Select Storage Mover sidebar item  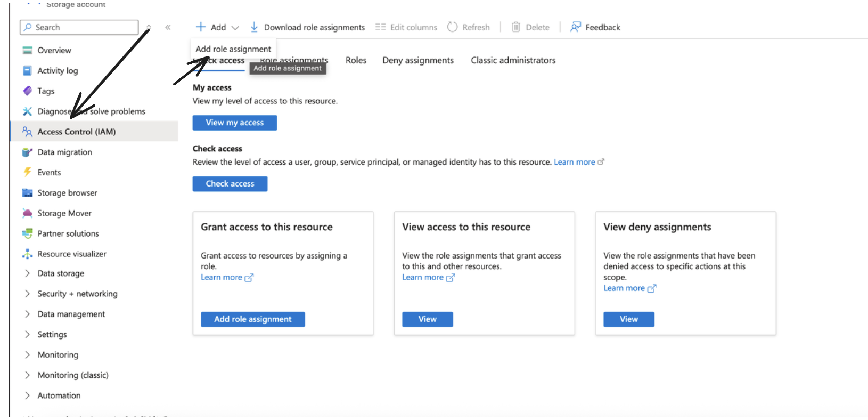coord(64,213)
